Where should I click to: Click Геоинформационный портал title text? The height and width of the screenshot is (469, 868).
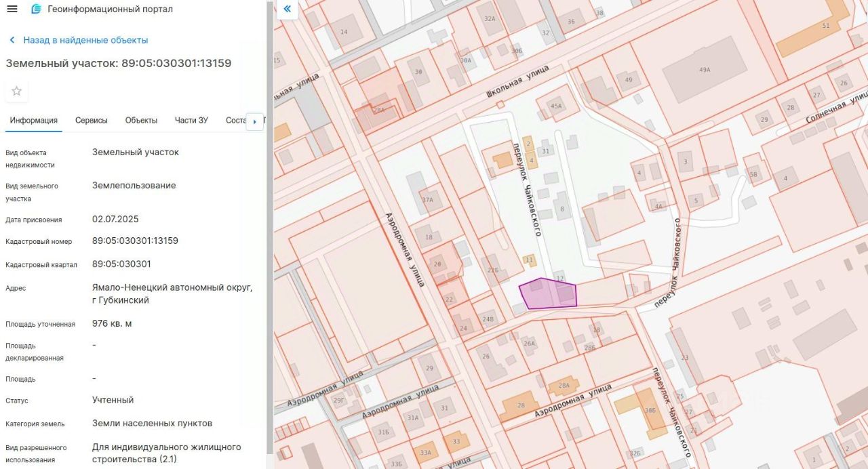pos(111,9)
